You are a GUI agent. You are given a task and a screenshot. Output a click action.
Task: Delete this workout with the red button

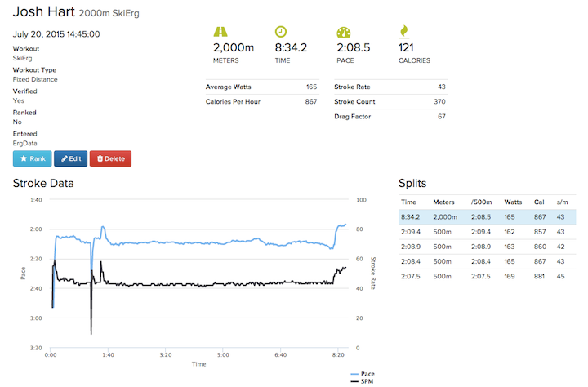click(110, 158)
